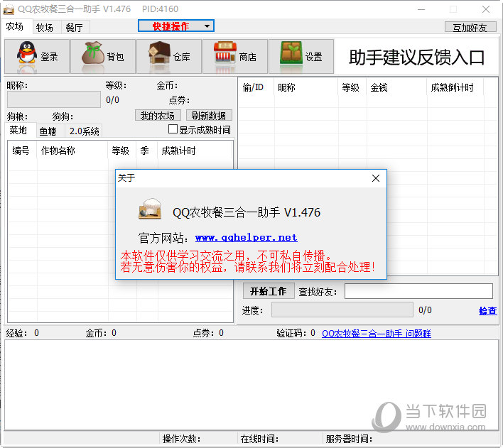Click the 服务器时间 status bar entry
This screenshot has height=448, width=503.
tap(411, 439)
